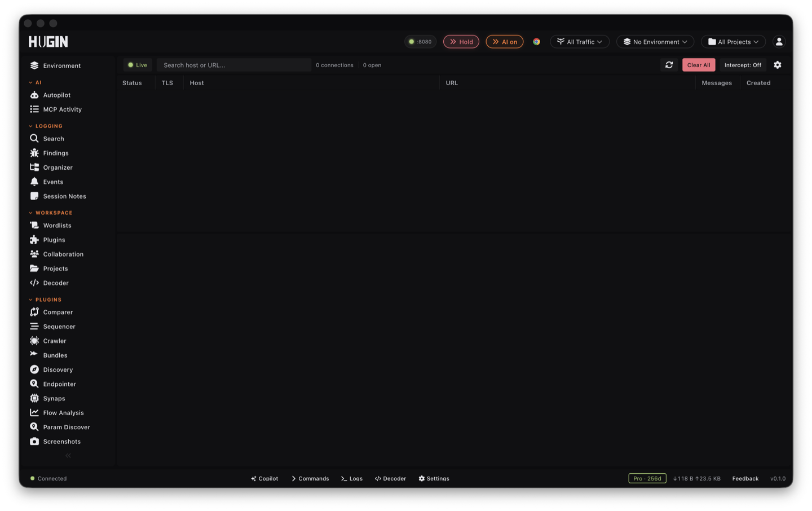Open the Comparer plugin
This screenshot has width=812, height=511.
click(x=51, y=312)
